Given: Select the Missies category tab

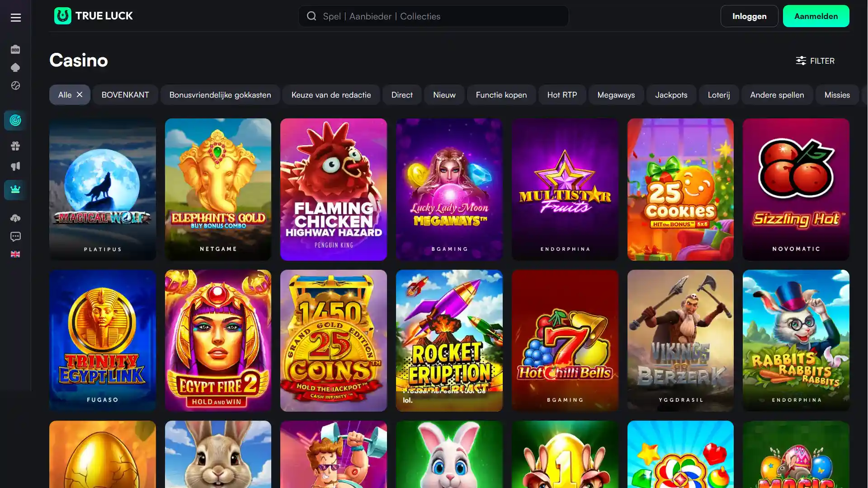Looking at the screenshot, I should 837,95.
